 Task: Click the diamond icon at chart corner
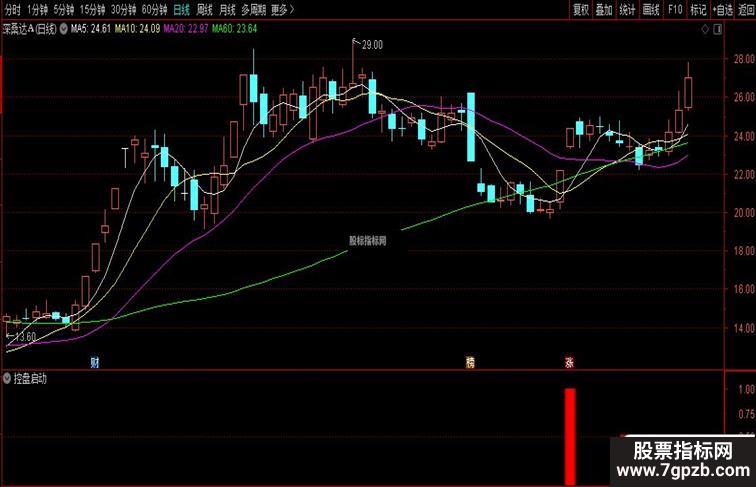click(x=705, y=29)
